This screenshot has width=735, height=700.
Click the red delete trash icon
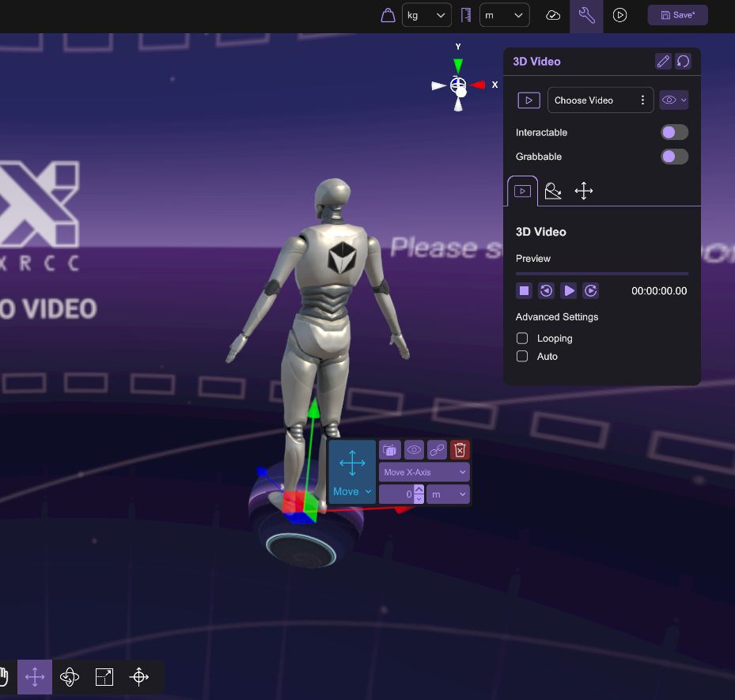tap(460, 450)
